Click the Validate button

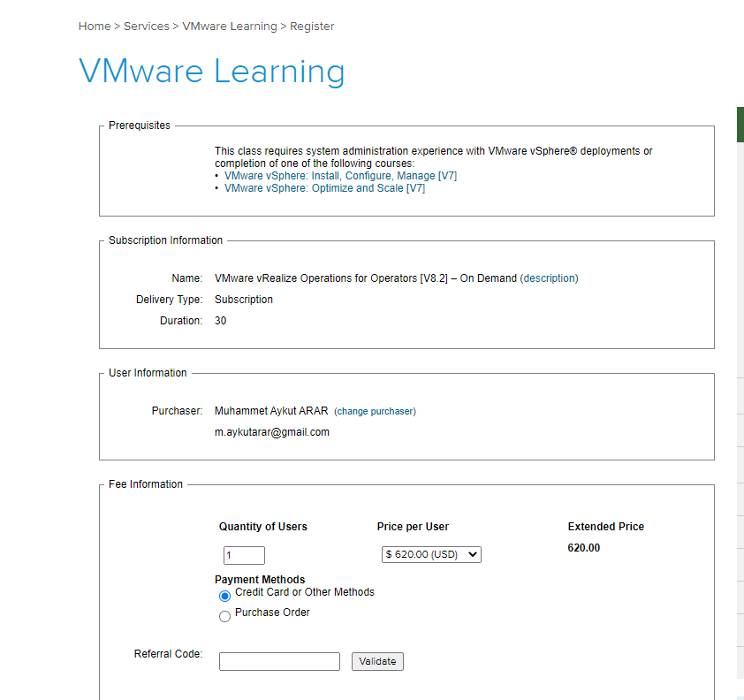tap(377, 661)
